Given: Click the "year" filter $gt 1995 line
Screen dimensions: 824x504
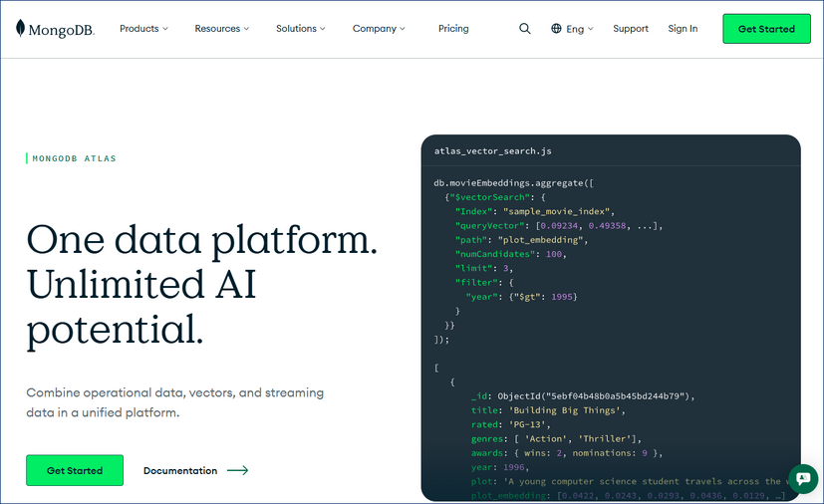Looking at the screenshot, I should pos(521,297).
